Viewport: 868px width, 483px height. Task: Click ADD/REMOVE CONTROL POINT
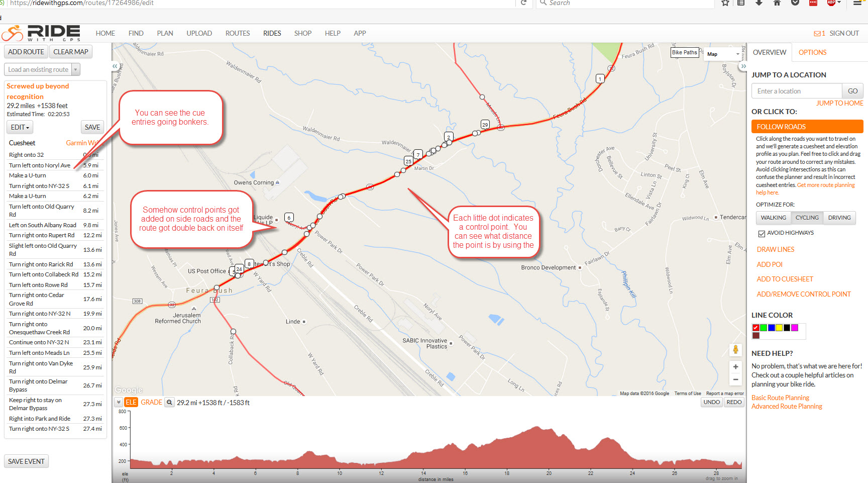[804, 294]
